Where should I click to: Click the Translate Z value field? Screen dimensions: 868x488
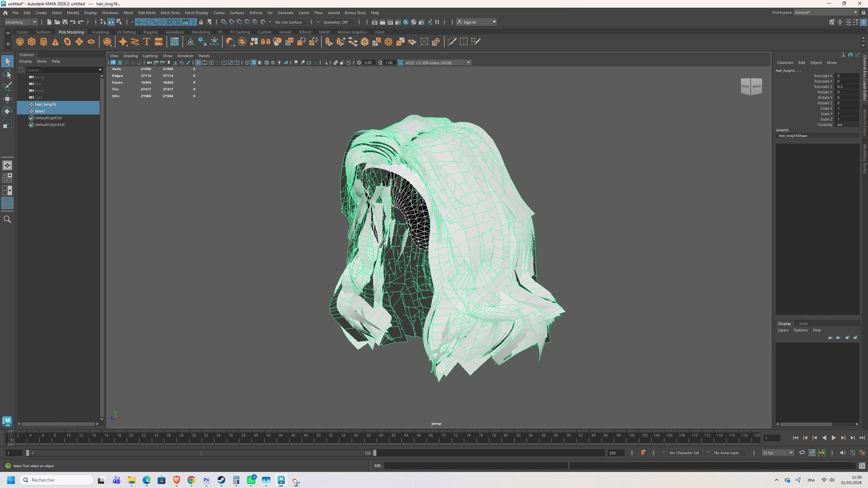click(x=847, y=87)
